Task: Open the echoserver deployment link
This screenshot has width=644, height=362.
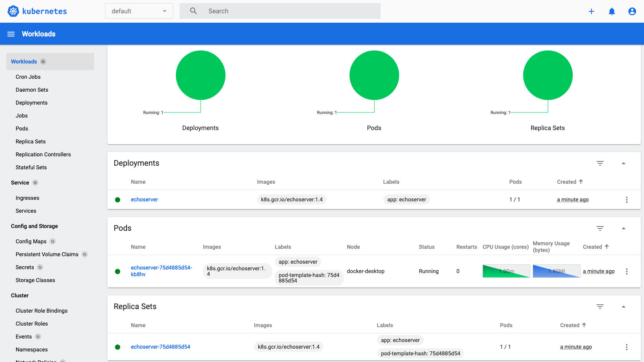Action: 145,199
